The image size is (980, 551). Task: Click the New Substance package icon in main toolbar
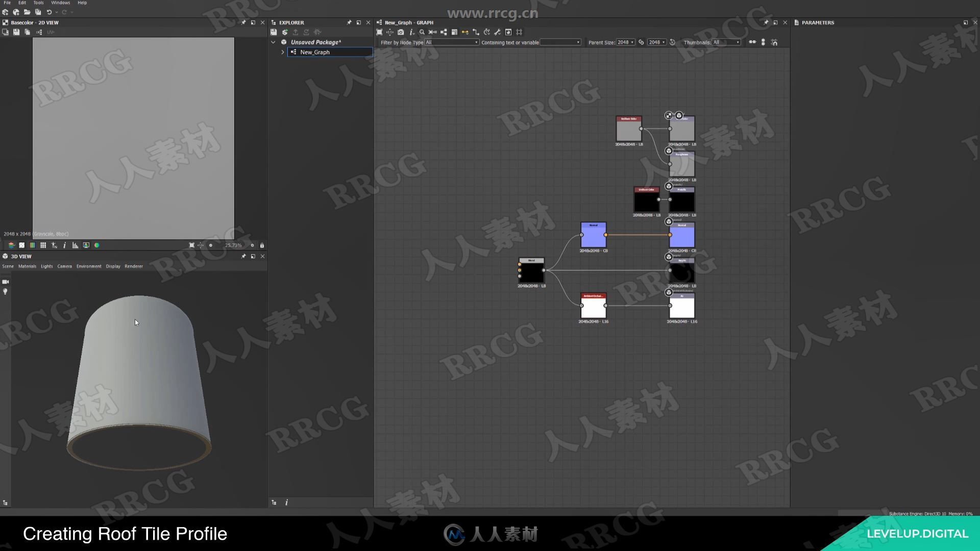(5, 12)
